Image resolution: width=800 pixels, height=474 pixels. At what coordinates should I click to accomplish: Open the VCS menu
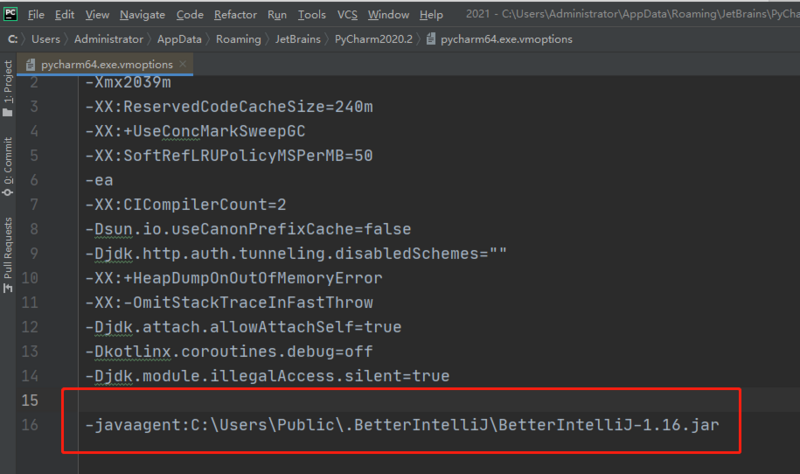click(x=347, y=15)
